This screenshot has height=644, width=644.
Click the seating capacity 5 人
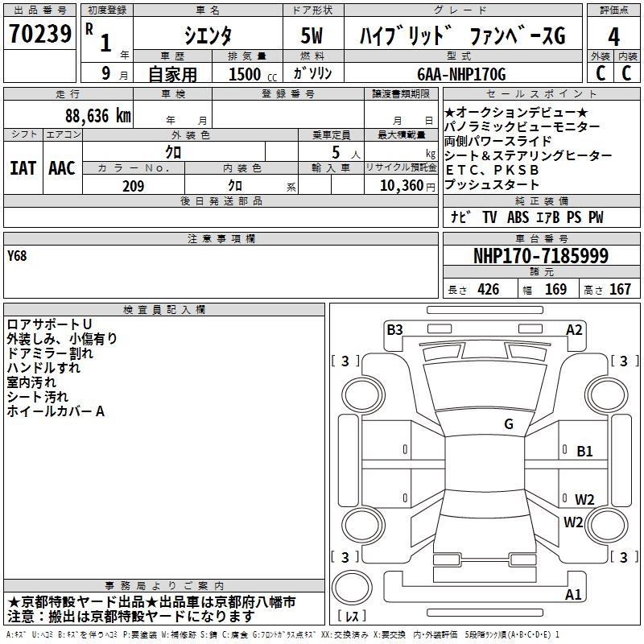pyautogui.click(x=346, y=153)
